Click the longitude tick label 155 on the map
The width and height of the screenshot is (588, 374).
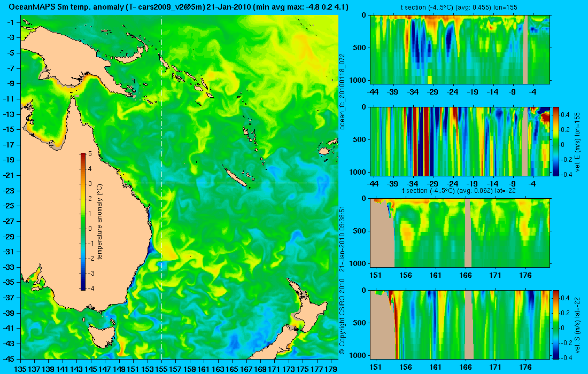(x=161, y=369)
